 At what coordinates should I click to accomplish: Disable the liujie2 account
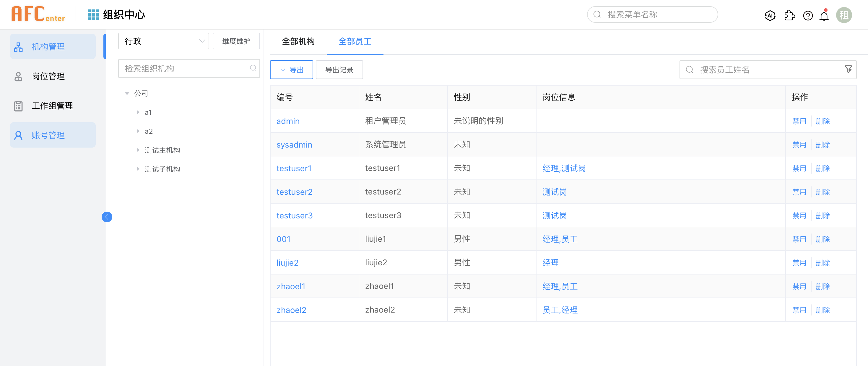799,263
